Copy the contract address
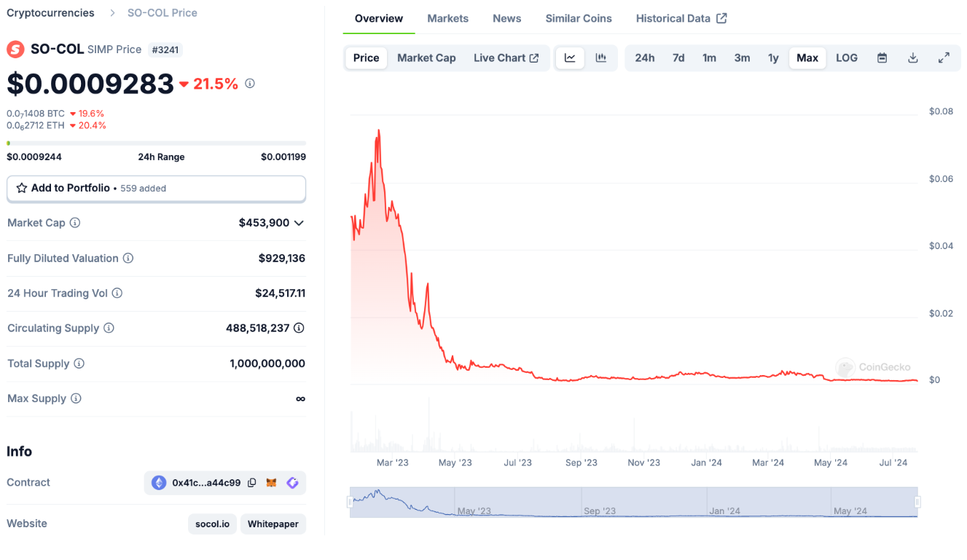Viewport: 967px width, 560px height. (x=252, y=483)
